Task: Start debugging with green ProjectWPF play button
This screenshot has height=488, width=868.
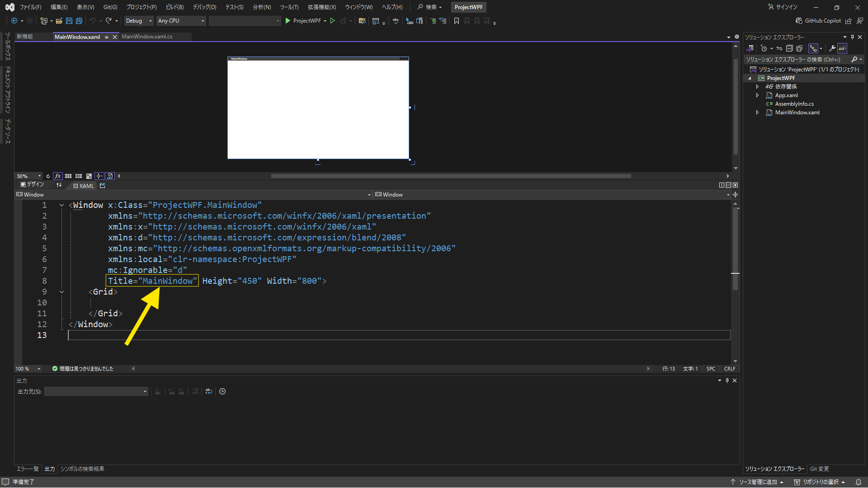Action: point(288,21)
